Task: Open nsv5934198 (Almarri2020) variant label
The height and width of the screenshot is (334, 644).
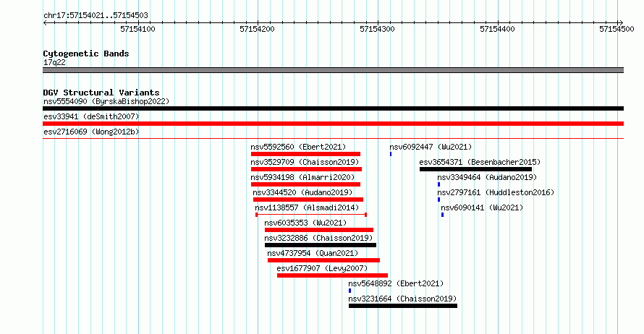Action: (x=302, y=177)
